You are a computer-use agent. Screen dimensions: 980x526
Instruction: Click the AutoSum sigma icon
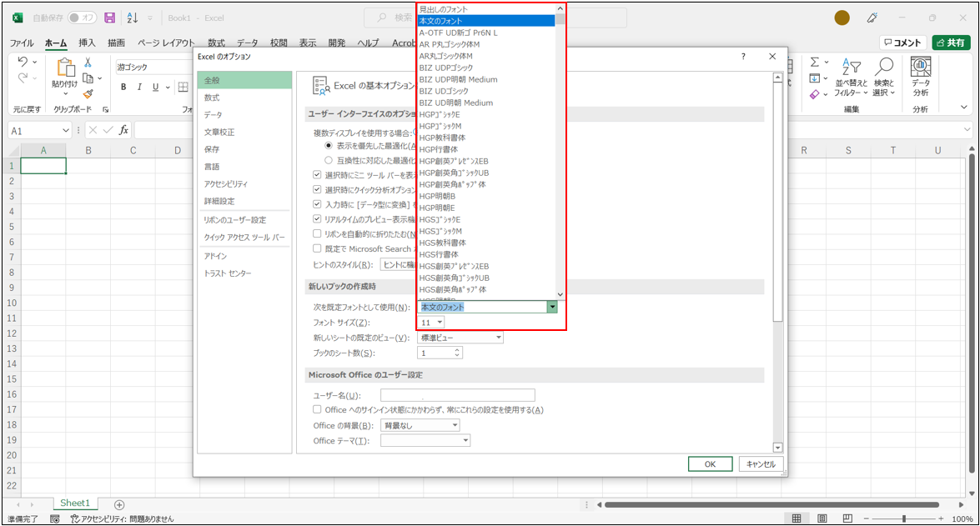click(x=814, y=62)
